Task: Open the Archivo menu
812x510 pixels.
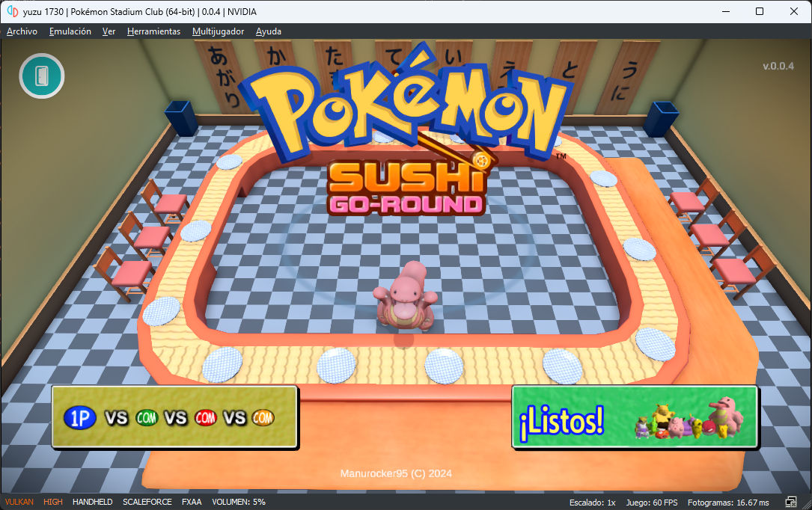Action: coord(22,31)
